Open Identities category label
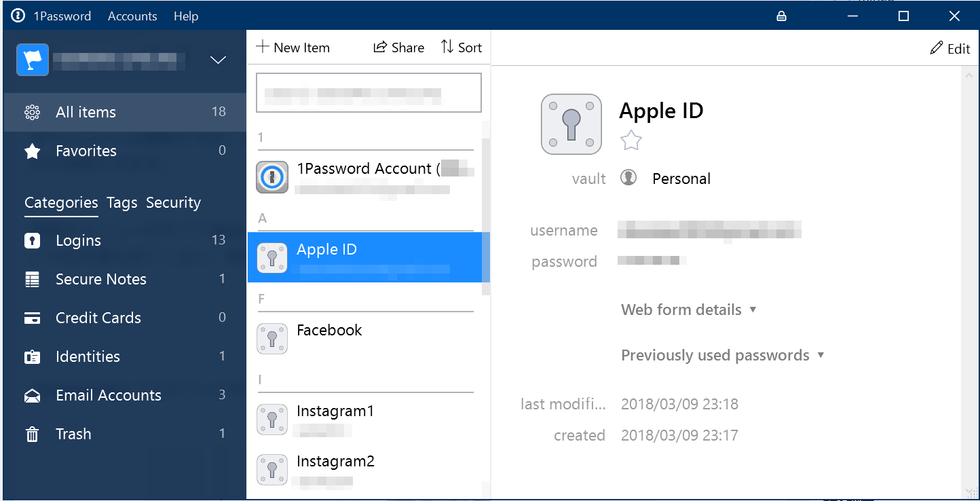 [88, 356]
